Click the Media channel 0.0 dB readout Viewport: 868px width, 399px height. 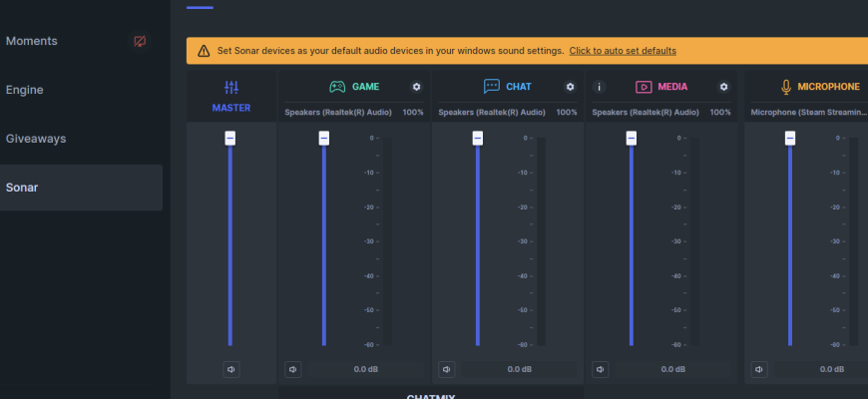coord(673,369)
